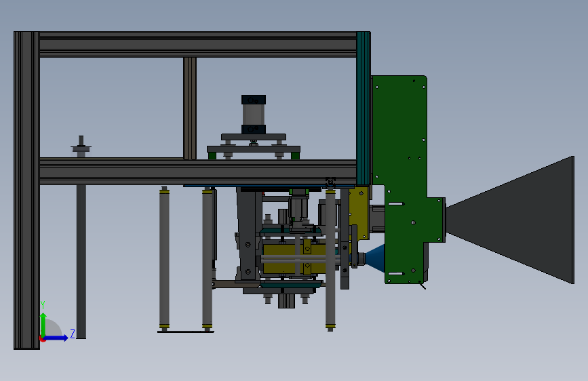This screenshot has height=381, width=588.
Task: Pick the pneumatic cylinder above the frame
Action: (x=254, y=115)
